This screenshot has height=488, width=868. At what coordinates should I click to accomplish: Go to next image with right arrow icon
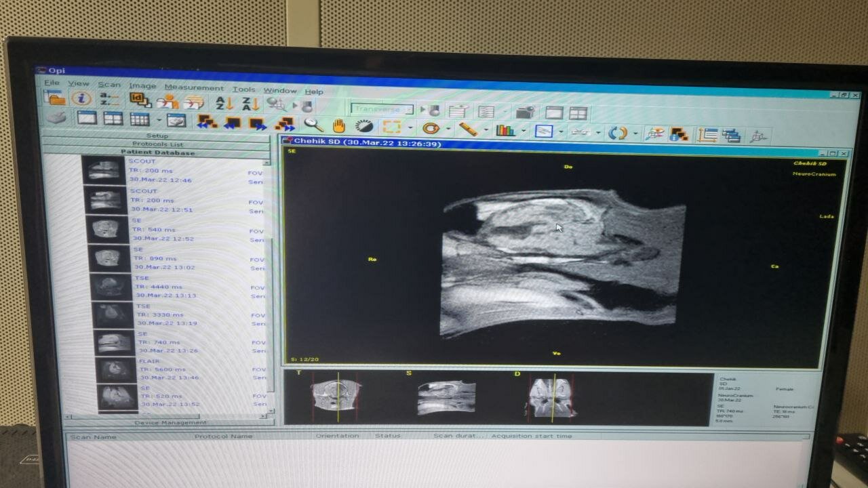(x=258, y=123)
